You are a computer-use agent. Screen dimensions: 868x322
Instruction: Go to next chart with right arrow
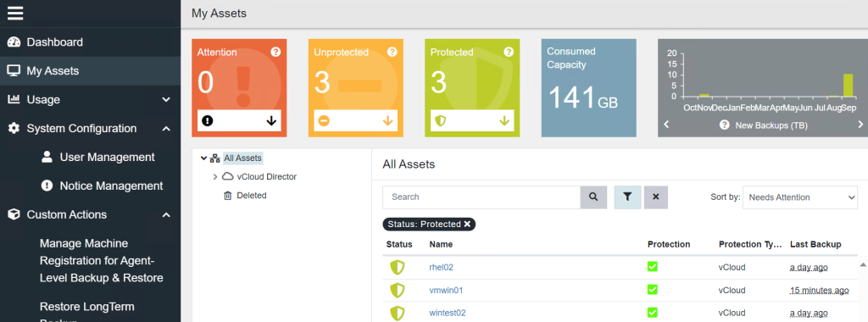(860, 125)
